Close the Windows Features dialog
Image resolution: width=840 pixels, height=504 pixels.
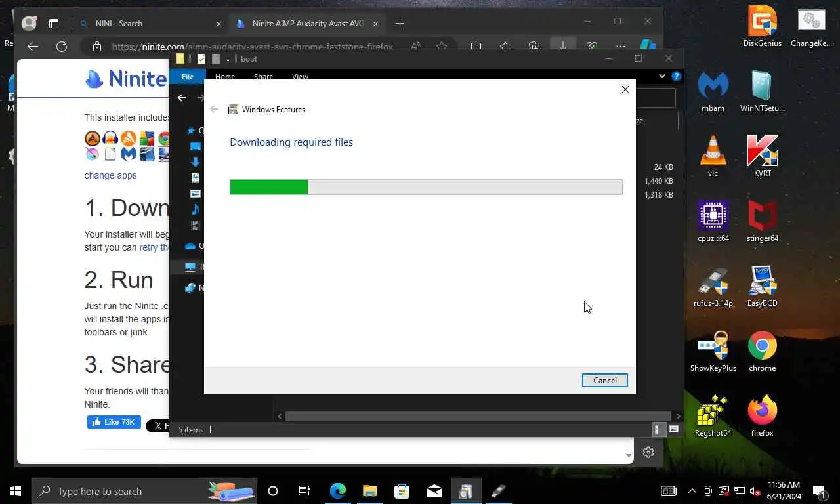pyautogui.click(x=625, y=89)
